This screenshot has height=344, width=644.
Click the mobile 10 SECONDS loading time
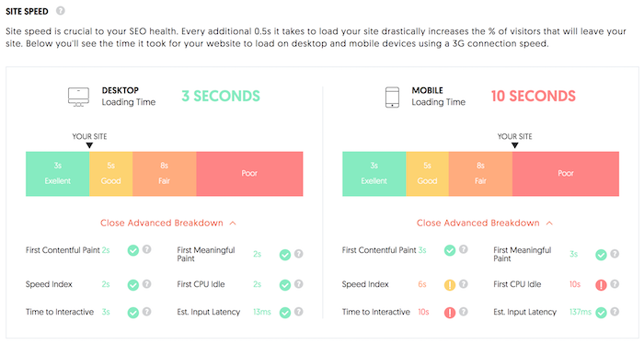[533, 96]
